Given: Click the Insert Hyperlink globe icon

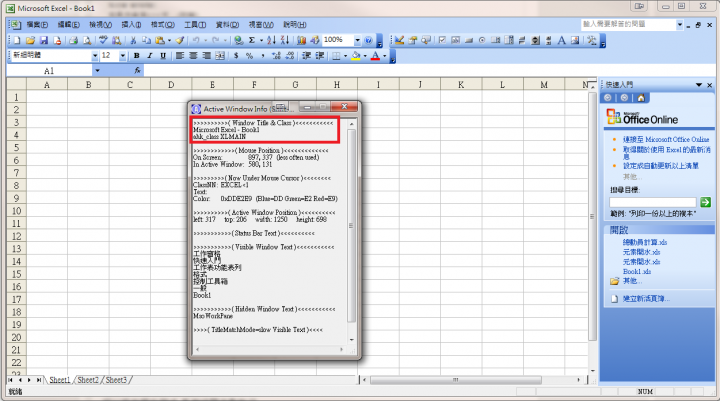Looking at the screenshot, I should coord(238,40).
